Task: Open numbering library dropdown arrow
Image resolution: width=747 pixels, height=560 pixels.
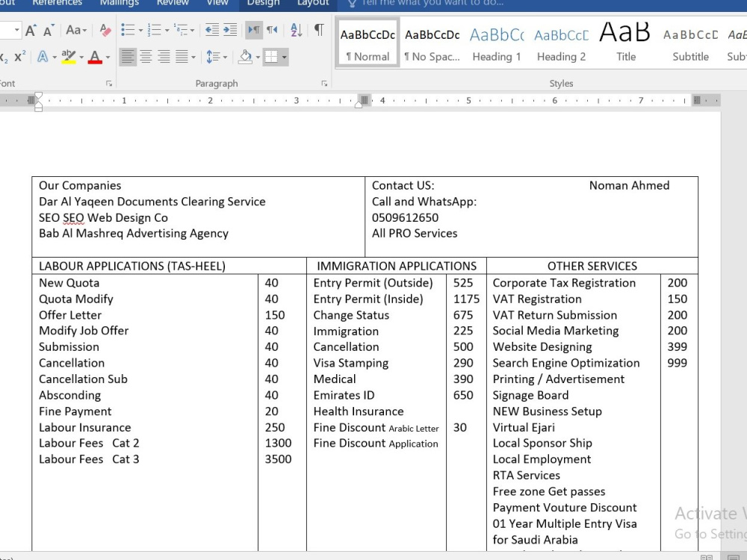Action: tap(167, 31)
